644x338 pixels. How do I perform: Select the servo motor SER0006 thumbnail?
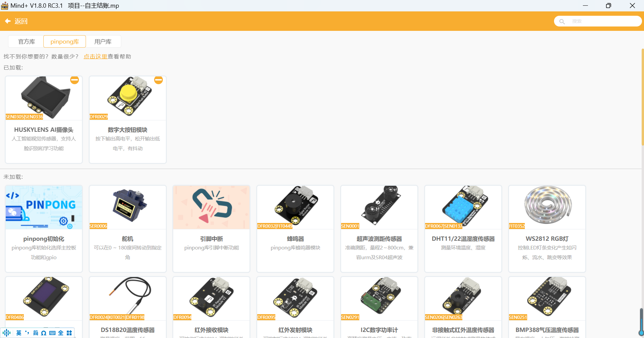[128, 207]
